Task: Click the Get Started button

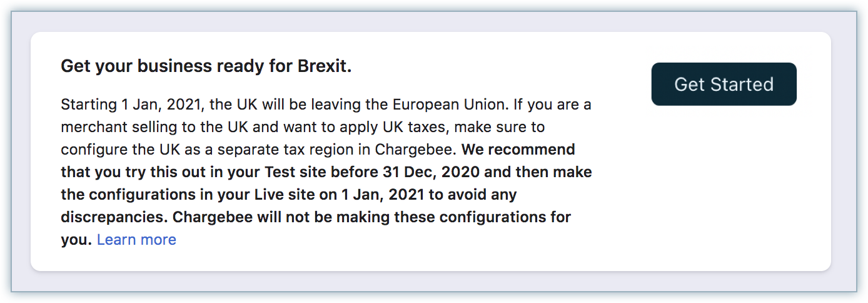Action: (x=724, y=84)
